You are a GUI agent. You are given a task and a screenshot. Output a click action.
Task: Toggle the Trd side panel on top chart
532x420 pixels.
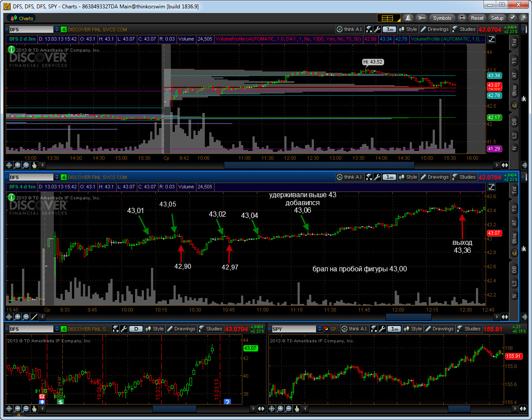(x=514, y=42)
